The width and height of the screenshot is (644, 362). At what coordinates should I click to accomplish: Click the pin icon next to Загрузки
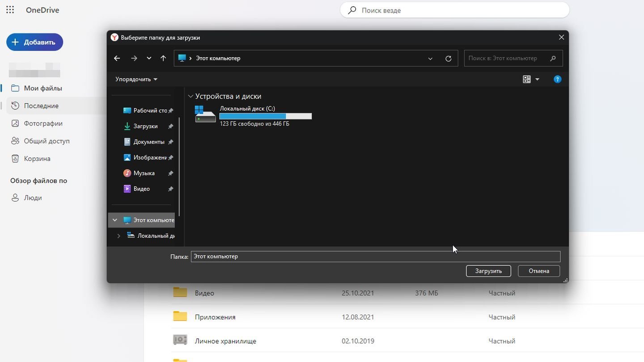click(x=170, y=126)
